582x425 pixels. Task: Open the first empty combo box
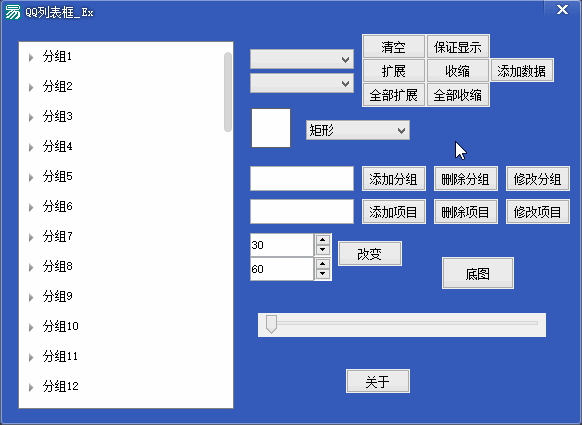point(302,59)
